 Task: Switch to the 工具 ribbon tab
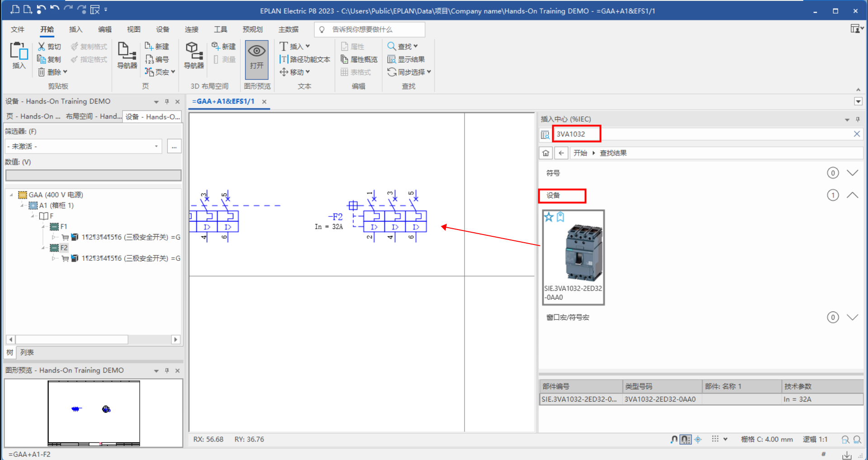point(220,29)
